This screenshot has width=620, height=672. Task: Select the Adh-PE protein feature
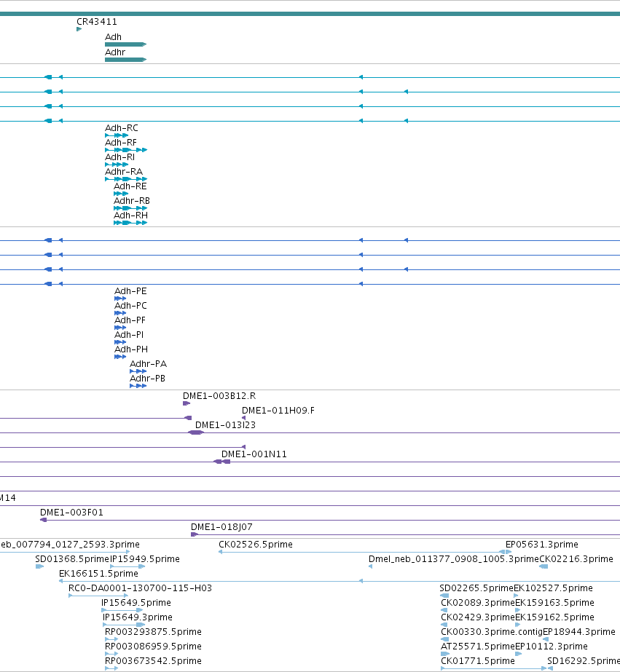[x=120, y=299]
